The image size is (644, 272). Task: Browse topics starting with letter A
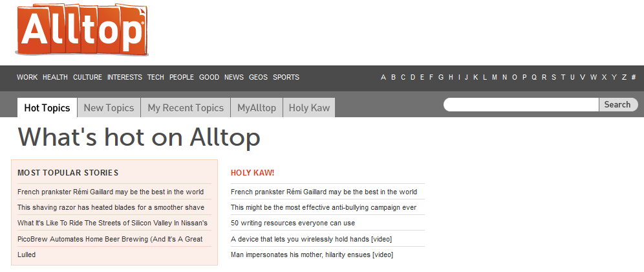[x=383, y=77]
